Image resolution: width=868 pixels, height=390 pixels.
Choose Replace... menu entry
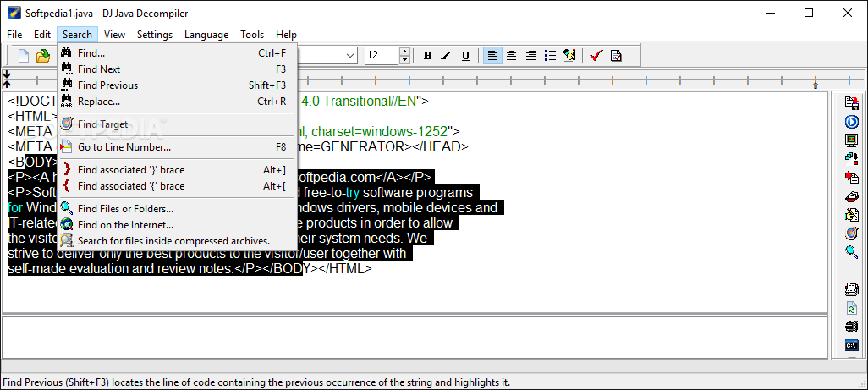click(x=177, y=102)
